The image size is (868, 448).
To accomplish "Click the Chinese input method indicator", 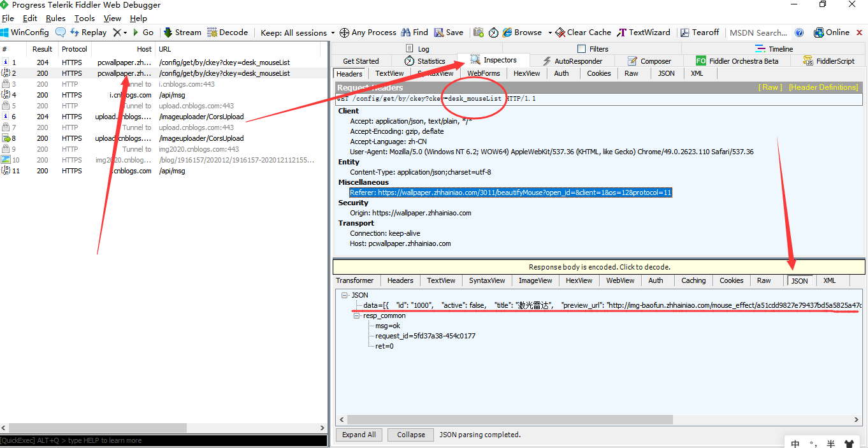I will [795, 443].
